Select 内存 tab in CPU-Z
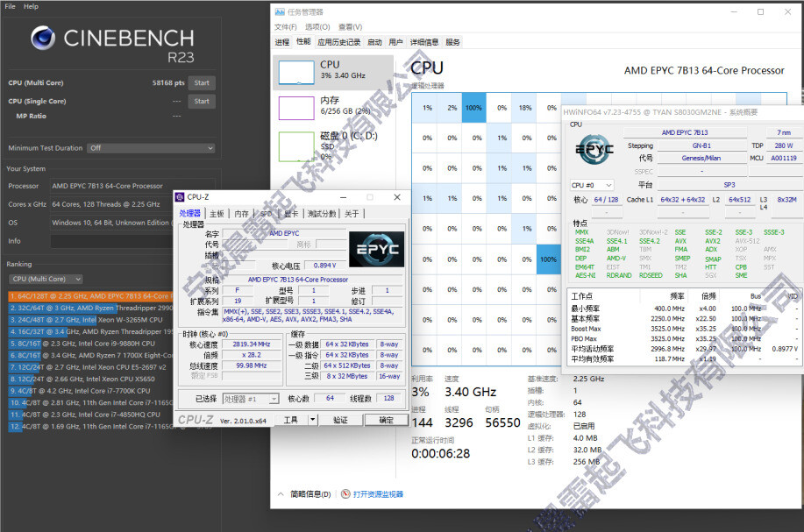 [241, 214]
